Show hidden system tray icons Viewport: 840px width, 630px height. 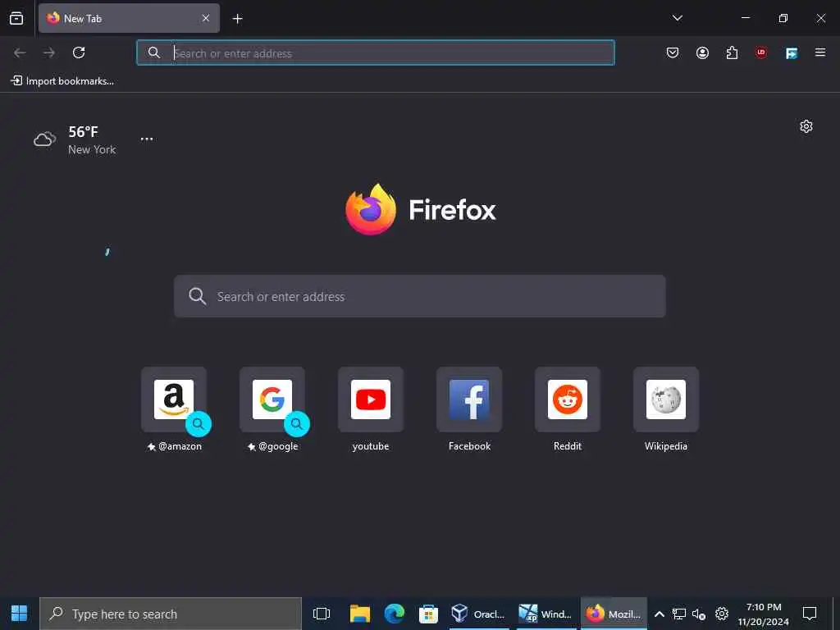pyautogui.click(x=660, y=614)
